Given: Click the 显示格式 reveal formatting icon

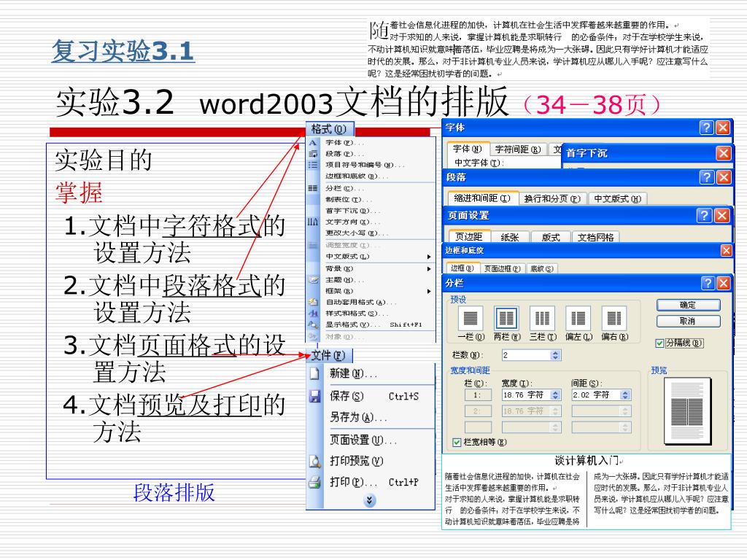Looking at the screenshot, I should [x=313, y=324].
